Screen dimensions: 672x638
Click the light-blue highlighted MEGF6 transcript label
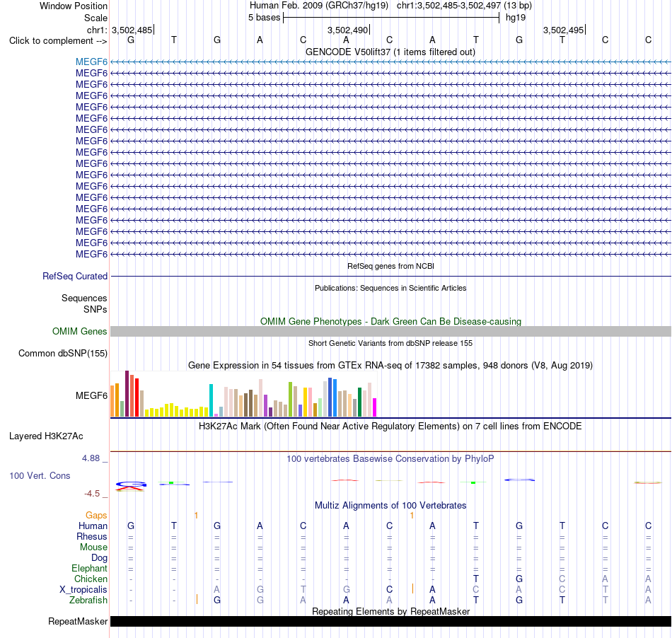click(91, 62)
